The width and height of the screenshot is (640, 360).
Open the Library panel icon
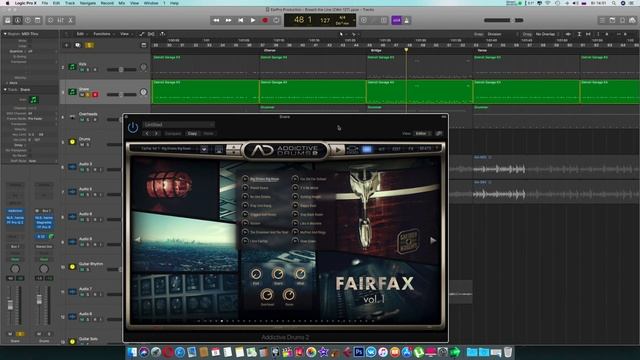(x=8, y=20)
